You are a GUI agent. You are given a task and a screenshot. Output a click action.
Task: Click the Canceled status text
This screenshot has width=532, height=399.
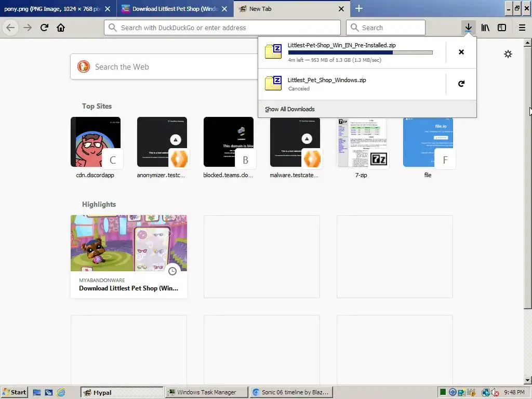pos(299,88)
